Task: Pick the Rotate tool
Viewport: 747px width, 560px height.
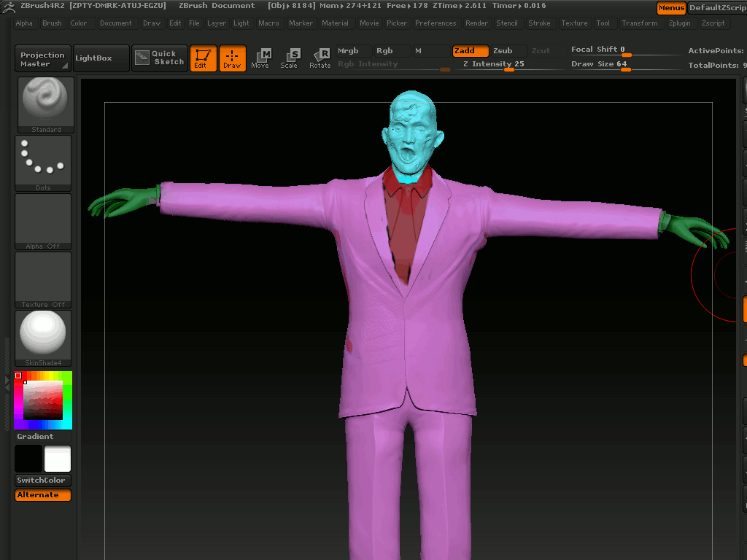Action: [x=320, y=58]
